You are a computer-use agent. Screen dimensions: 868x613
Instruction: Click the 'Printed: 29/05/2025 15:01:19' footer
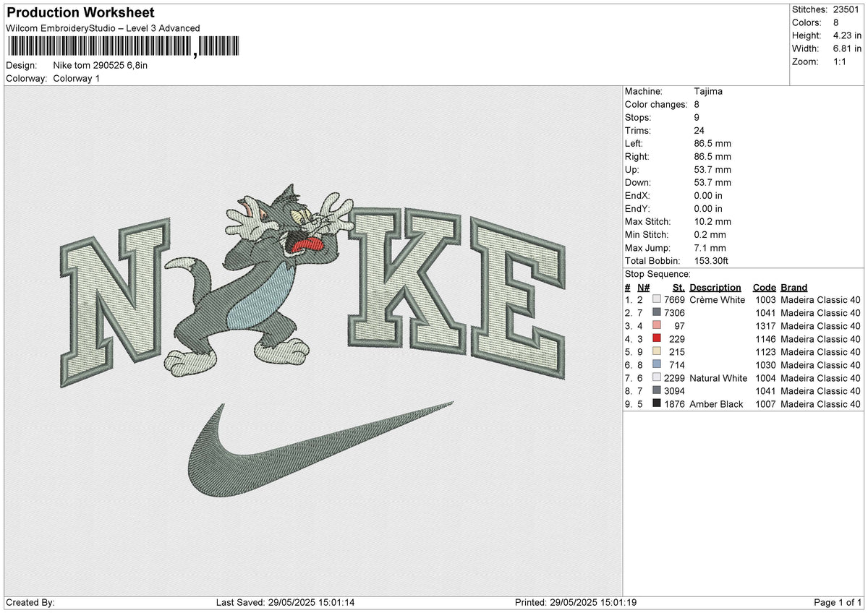[575, 602]
